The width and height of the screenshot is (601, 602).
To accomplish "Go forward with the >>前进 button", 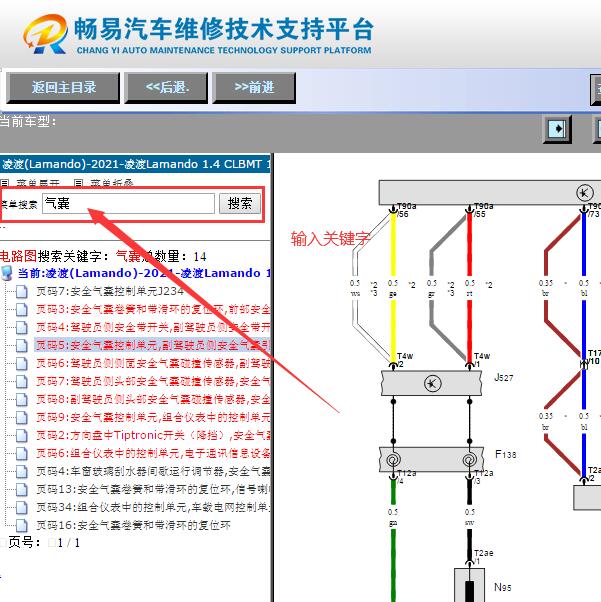I will click(254, 88).
